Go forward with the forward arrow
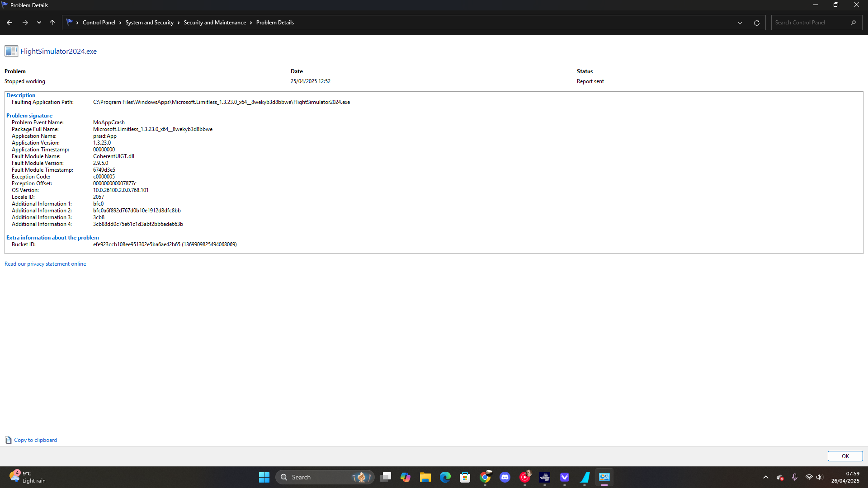This screenshot has height=488, width=868. [x=25, y=23]
